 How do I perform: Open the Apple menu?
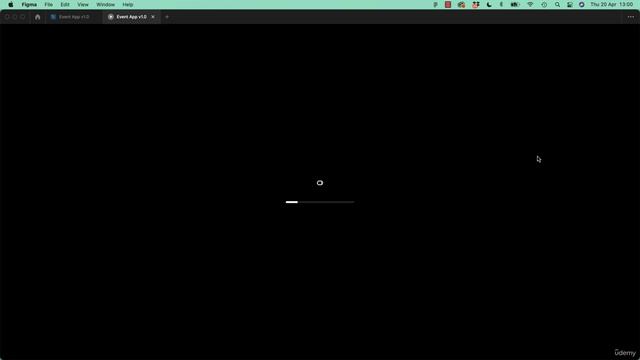click(x=11, y=4)
